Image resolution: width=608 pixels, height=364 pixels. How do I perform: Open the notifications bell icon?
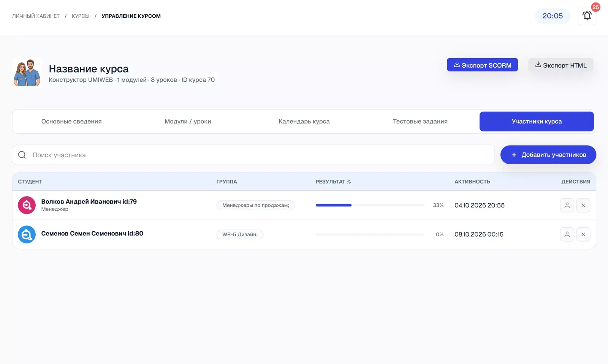587,16
